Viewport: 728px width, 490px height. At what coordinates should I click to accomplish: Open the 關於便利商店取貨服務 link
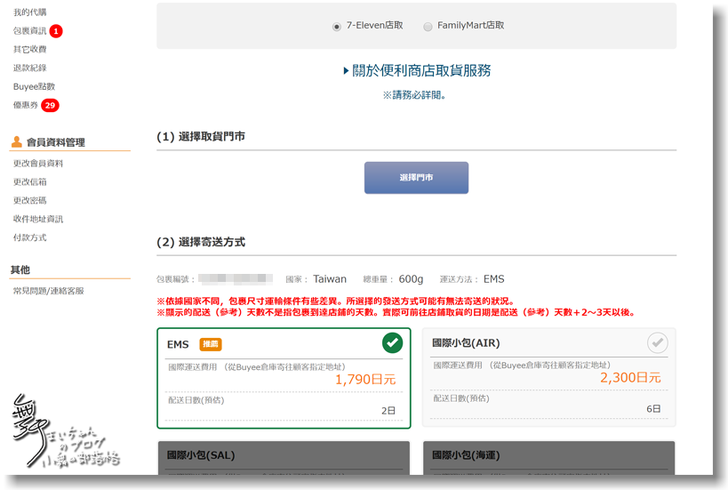tap(421, 71)
